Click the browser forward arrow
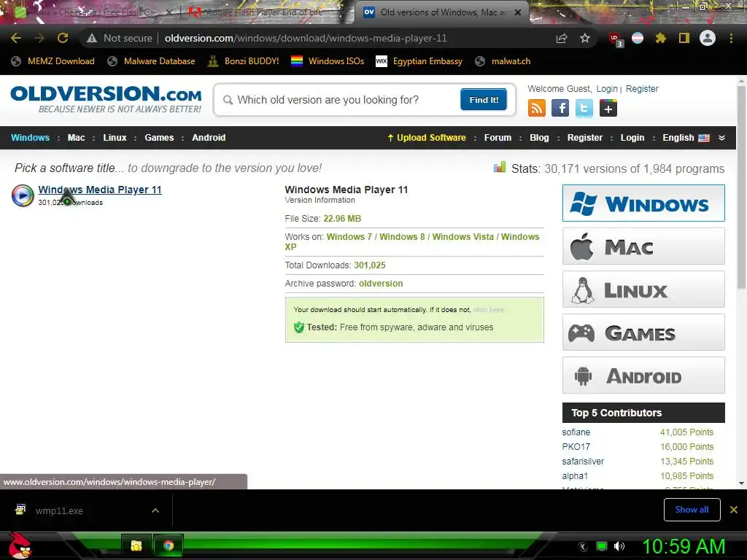 [39, 38]
